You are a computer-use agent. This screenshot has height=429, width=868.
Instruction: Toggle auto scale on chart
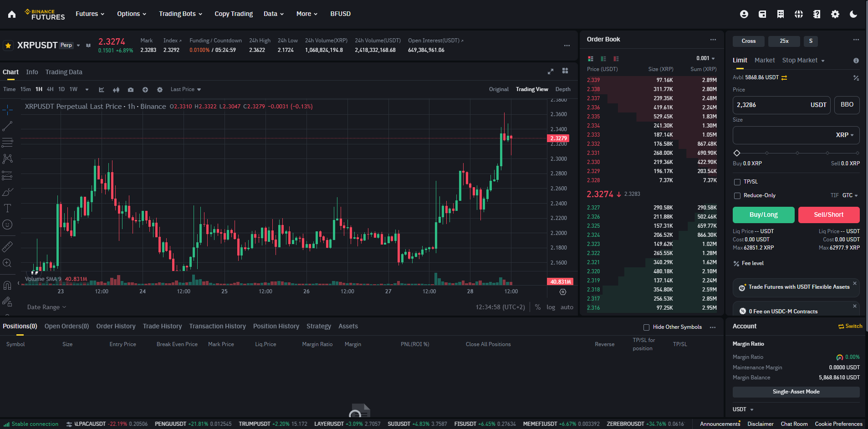(x=567, y=307)
